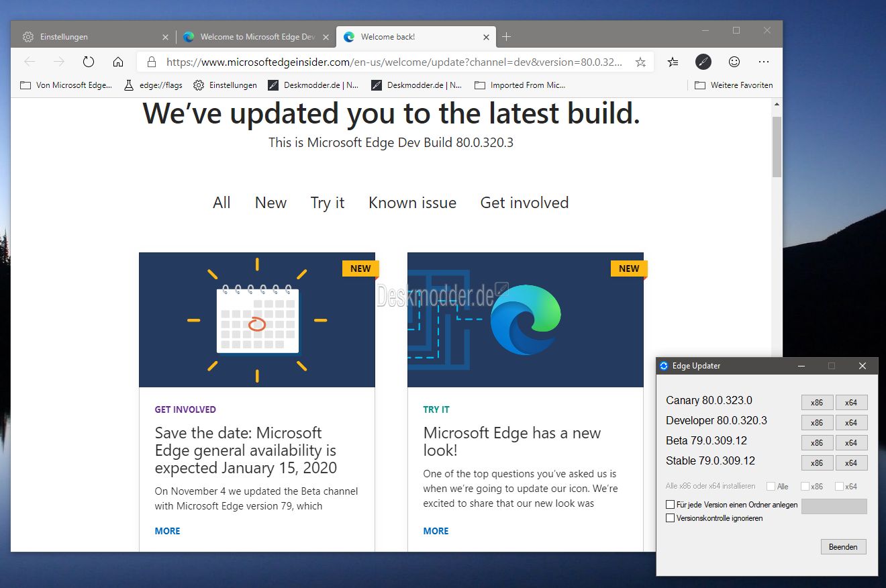Click the address bar URL field

(395, 62)
